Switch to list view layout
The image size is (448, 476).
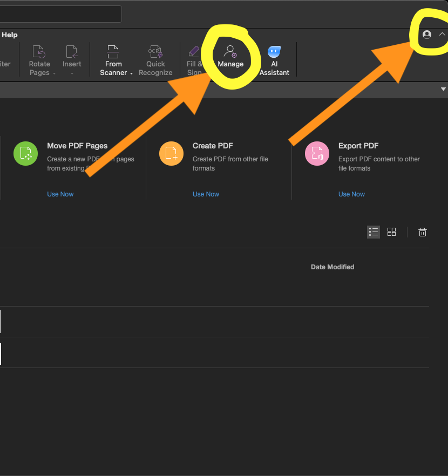tap(374, 232)
